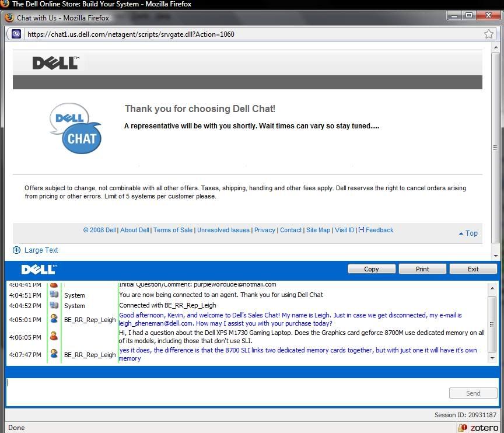Click the BE_RR_Rep_Leigh name on the 4:07:47 PM row
504x433 pixels.
pos(90,355)
